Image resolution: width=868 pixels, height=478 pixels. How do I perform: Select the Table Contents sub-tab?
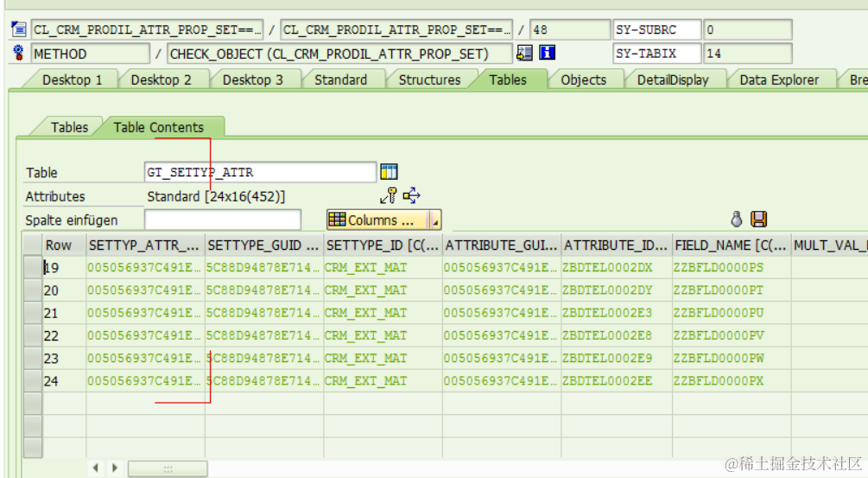click(x=159, y=127)
